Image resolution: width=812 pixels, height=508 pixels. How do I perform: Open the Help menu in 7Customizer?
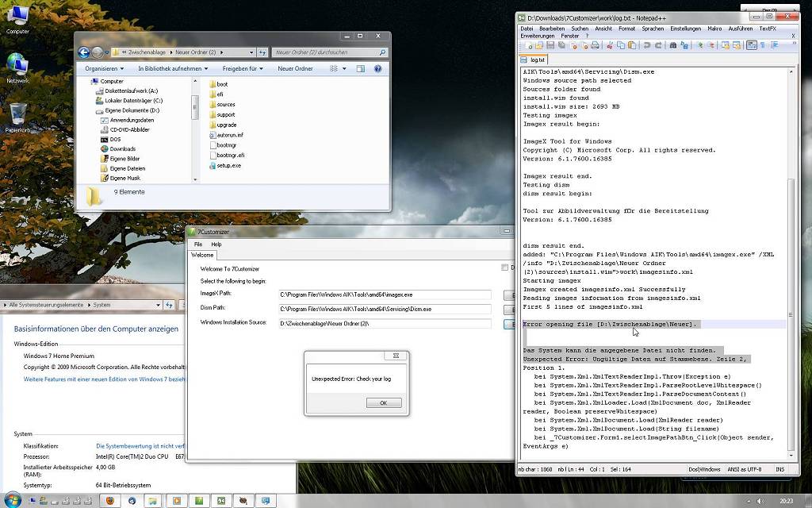(x=216, y=244)
